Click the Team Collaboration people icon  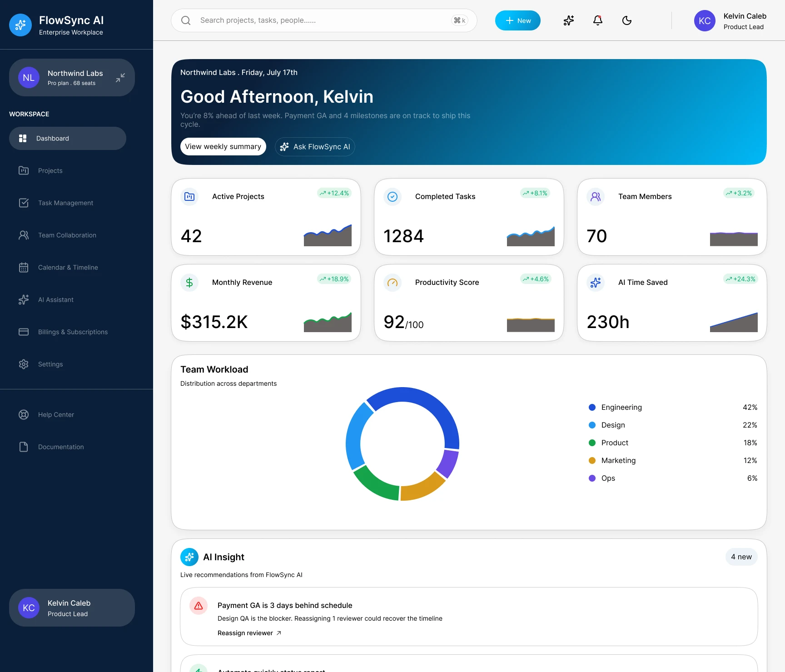[x=24, y=235]
